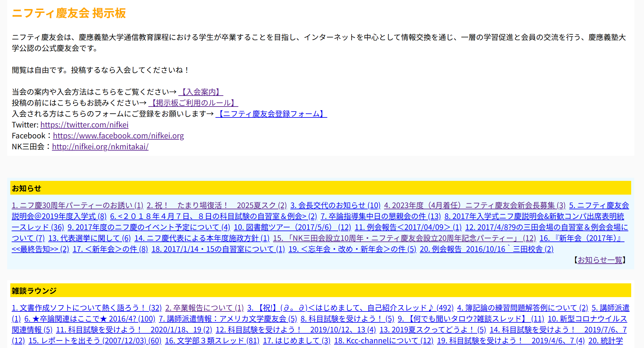Open the NK三田会 nkmitakai URL

[100, 147]
